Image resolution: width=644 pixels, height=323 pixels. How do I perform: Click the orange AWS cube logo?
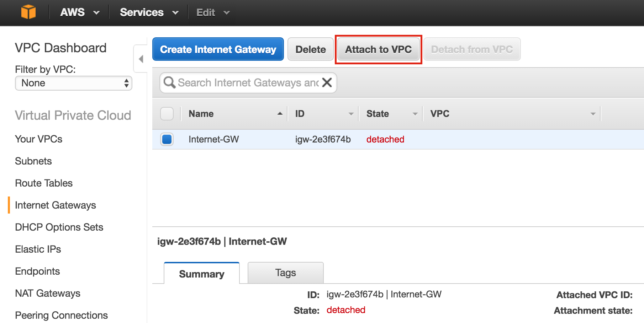click(28, 12)
